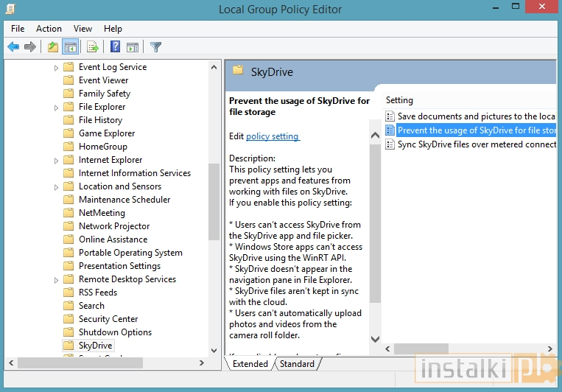Go up one level with folder icon
Viewport: 562px width, 392px height.
tap(53, 47)
